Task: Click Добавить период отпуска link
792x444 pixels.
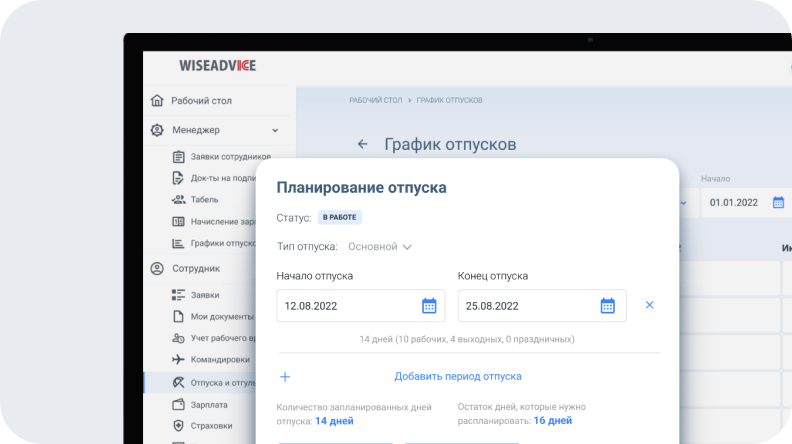Action: pos(458,376)
